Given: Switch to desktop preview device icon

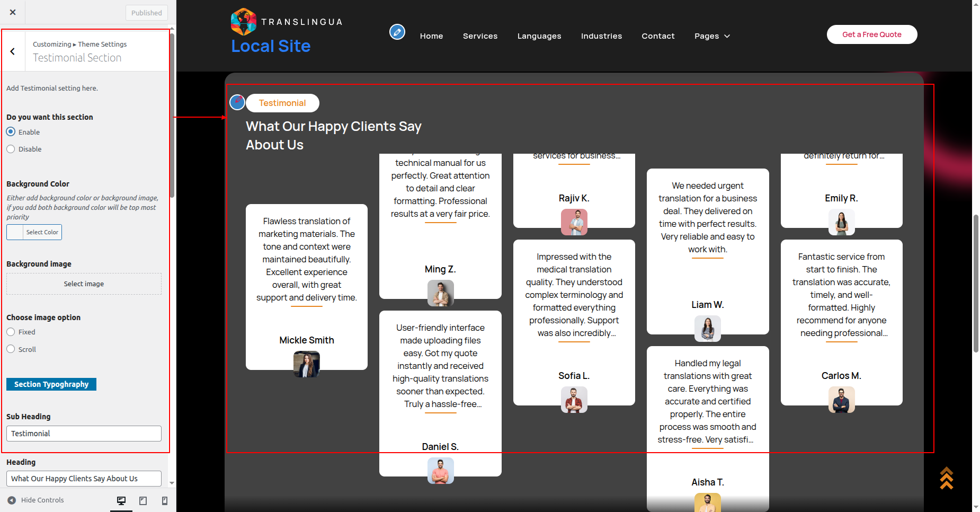Looking at the screenshot, I should tap(121, 500).
